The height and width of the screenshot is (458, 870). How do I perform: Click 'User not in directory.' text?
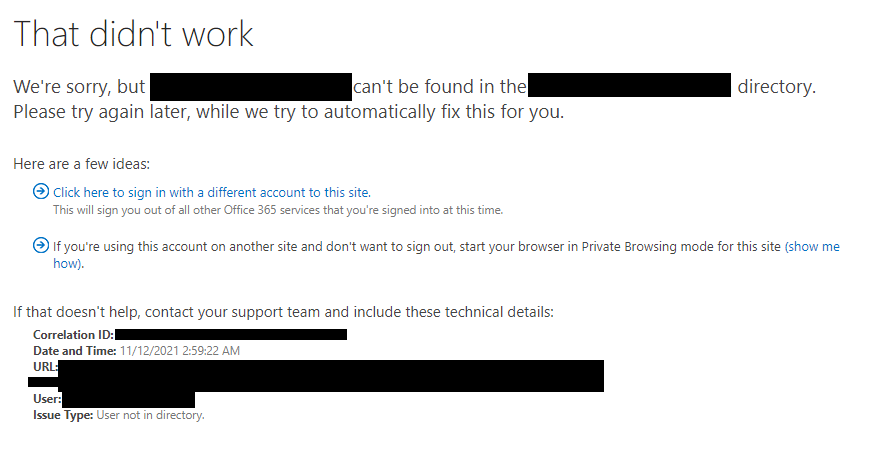click(x=150, y=415)
